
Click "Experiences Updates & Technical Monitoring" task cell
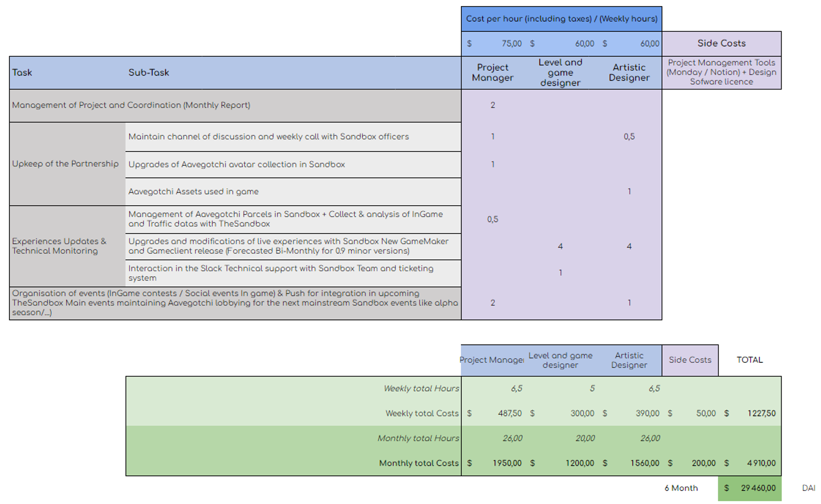59,246
